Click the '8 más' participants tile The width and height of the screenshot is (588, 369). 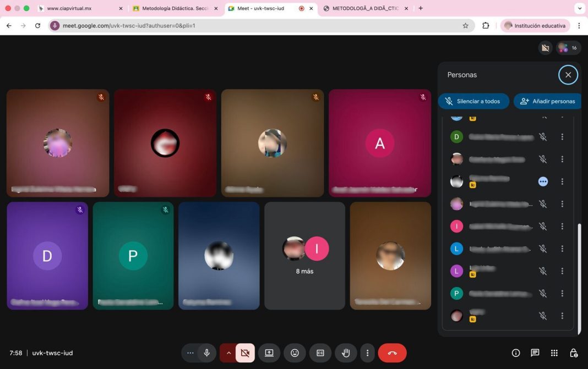pos(304,256)
